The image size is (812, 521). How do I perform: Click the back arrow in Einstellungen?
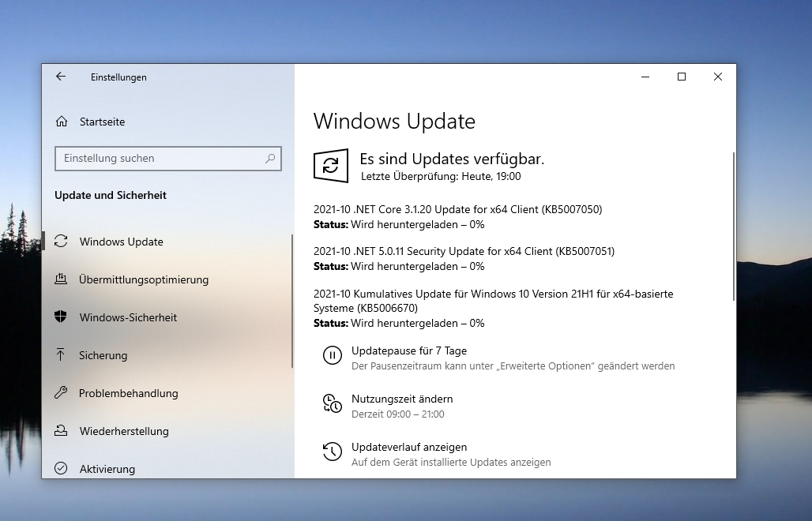click(61, 77)
